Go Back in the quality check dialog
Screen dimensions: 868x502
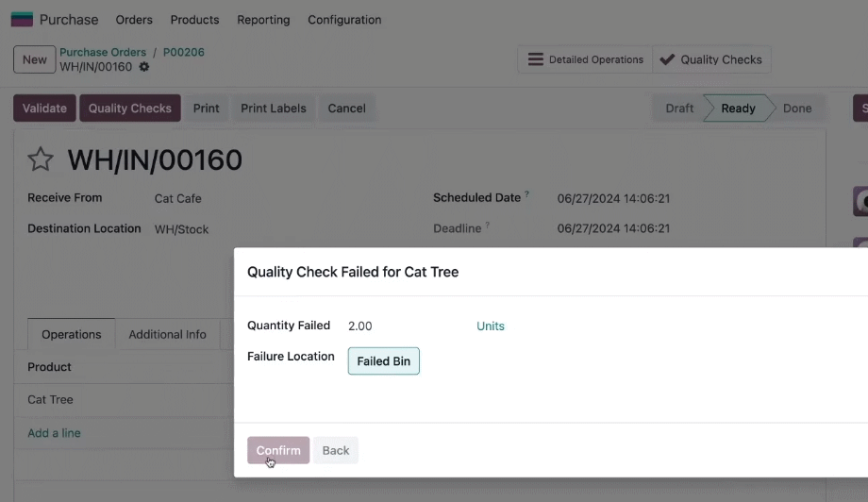(x=336, y=450)
